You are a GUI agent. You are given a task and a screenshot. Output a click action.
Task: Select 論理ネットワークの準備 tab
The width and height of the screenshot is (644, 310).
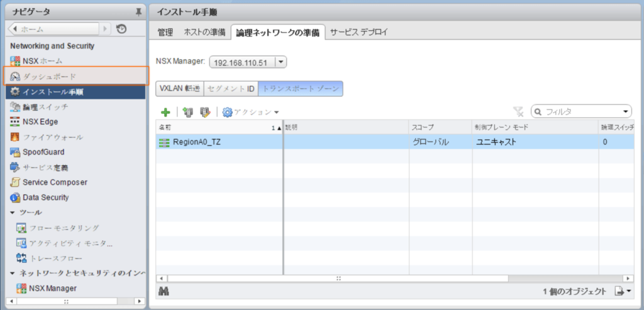tap(278, 33)
